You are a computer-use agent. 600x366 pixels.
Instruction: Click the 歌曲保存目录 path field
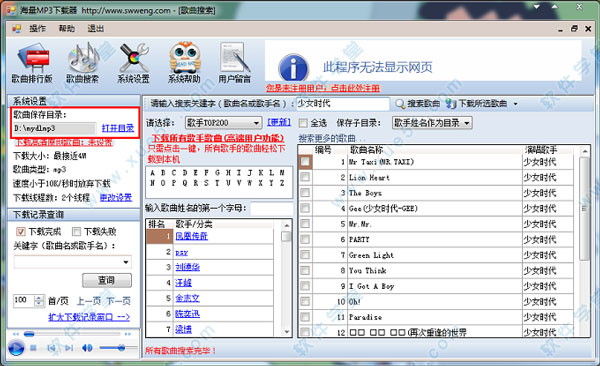pyautogui.click(x=54, y=128)
